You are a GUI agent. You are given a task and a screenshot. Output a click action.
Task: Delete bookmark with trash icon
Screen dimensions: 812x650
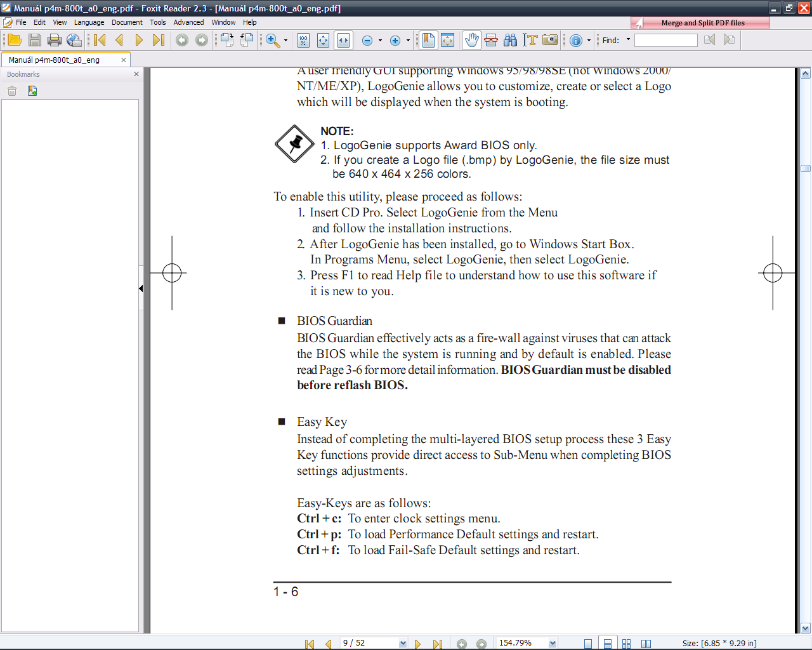(x=12, y=91)
